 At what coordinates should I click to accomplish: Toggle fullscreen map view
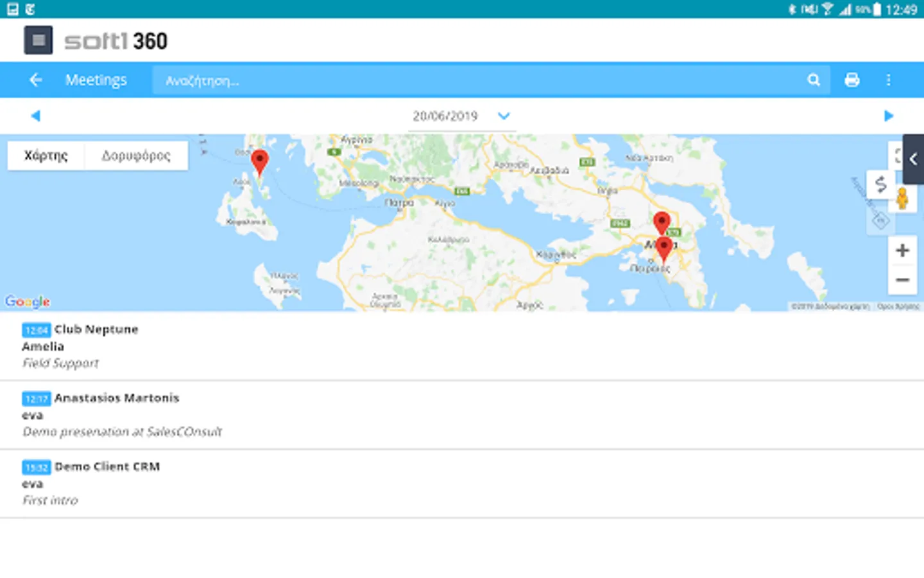click(897, 155)
